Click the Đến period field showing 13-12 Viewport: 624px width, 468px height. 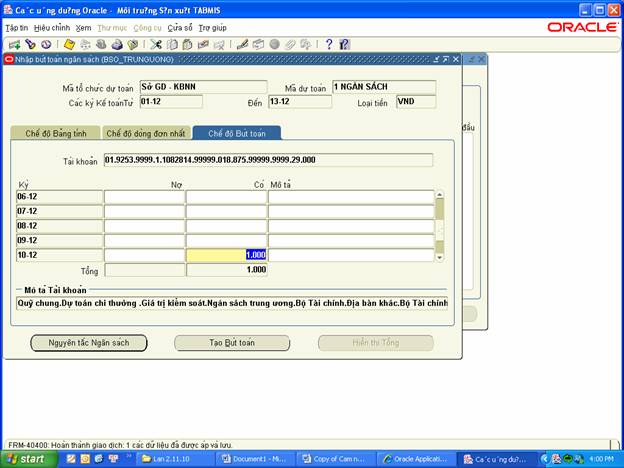click(x=300, y=102)
